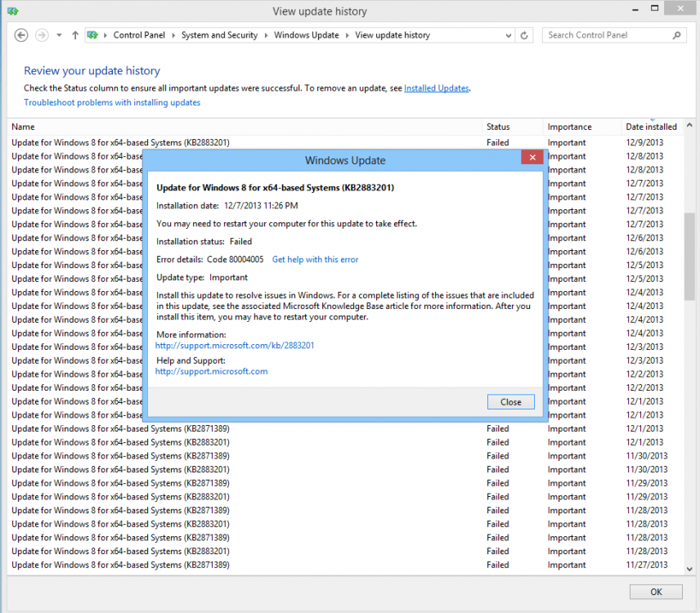Go back using the Back arrow
The height and width of the screenshot is (613, 700).
click(21, 35)
